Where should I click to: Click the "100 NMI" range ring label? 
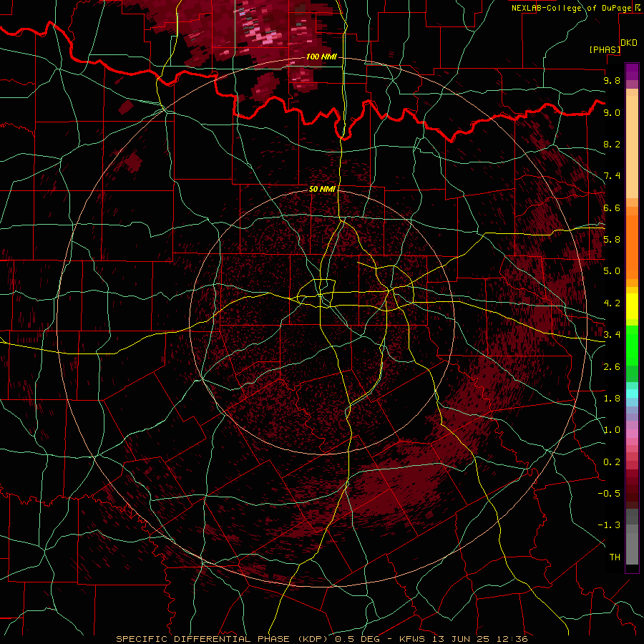(321, 57)
